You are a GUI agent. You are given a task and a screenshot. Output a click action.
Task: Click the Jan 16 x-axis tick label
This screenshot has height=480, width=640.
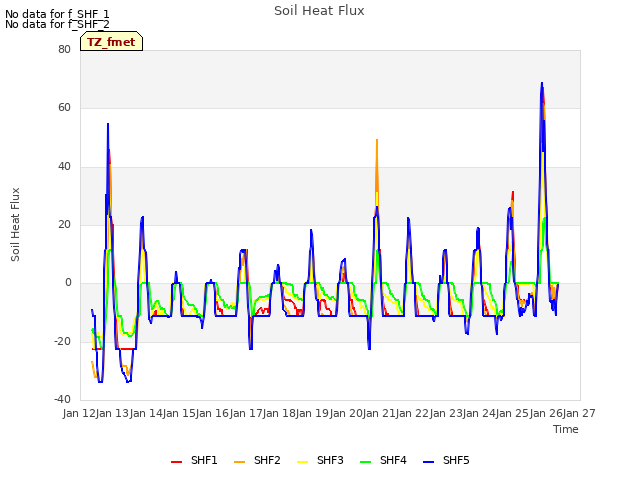pos(213,413)
